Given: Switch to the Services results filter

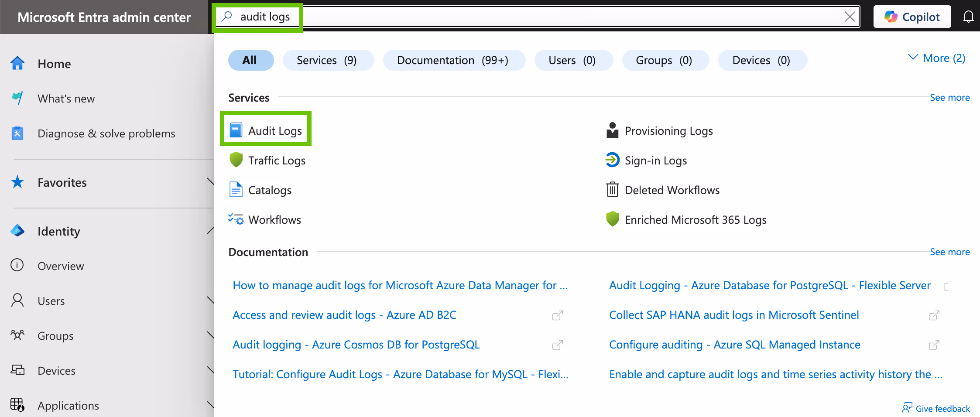Looking at the screenshot, I should pos(328,60).
